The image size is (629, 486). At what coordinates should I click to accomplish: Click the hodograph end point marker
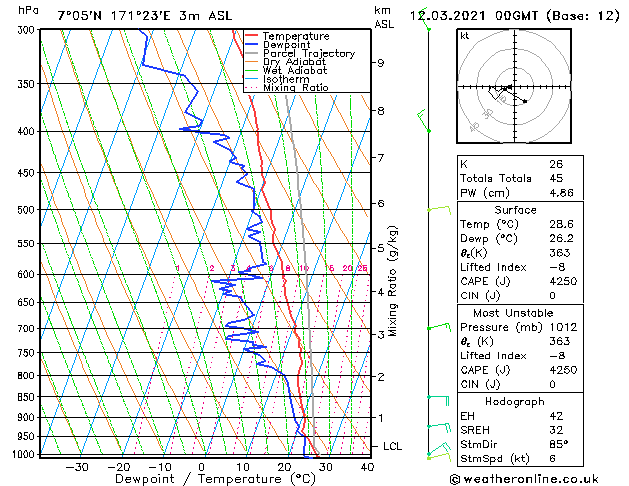coord(525,101)
